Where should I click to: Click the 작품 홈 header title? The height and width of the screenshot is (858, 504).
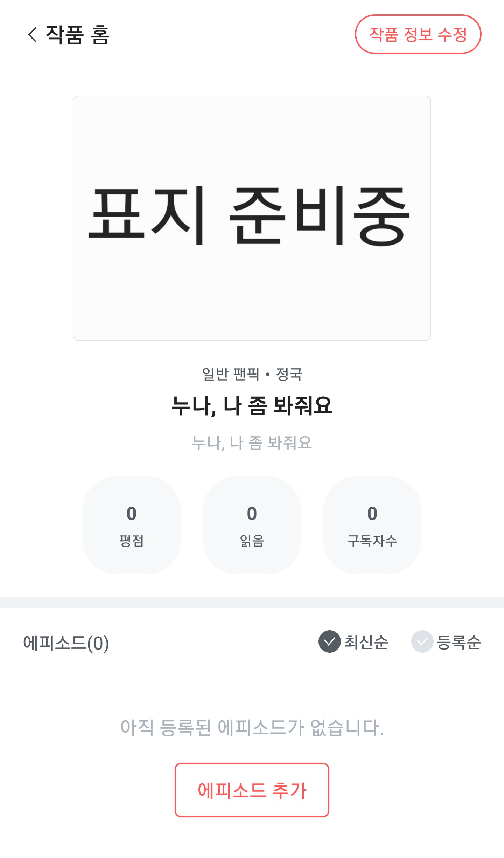(x=78, y=35)
